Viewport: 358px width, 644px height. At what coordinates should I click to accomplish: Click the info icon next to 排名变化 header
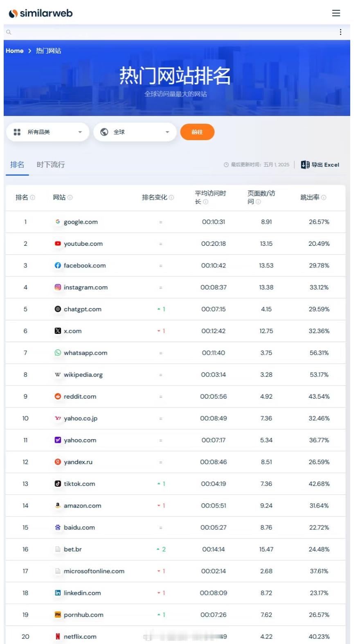(171, 197)
